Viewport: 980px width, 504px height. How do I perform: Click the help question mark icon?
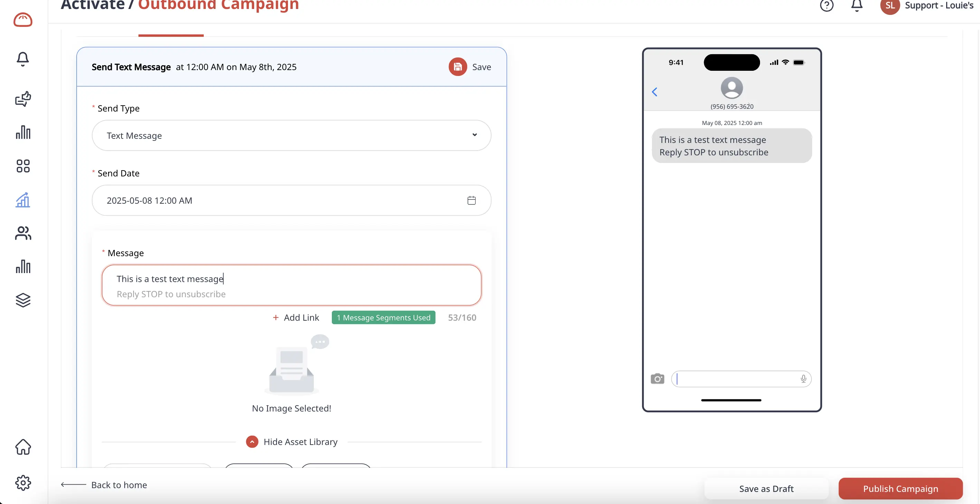(x=826, y=5)
